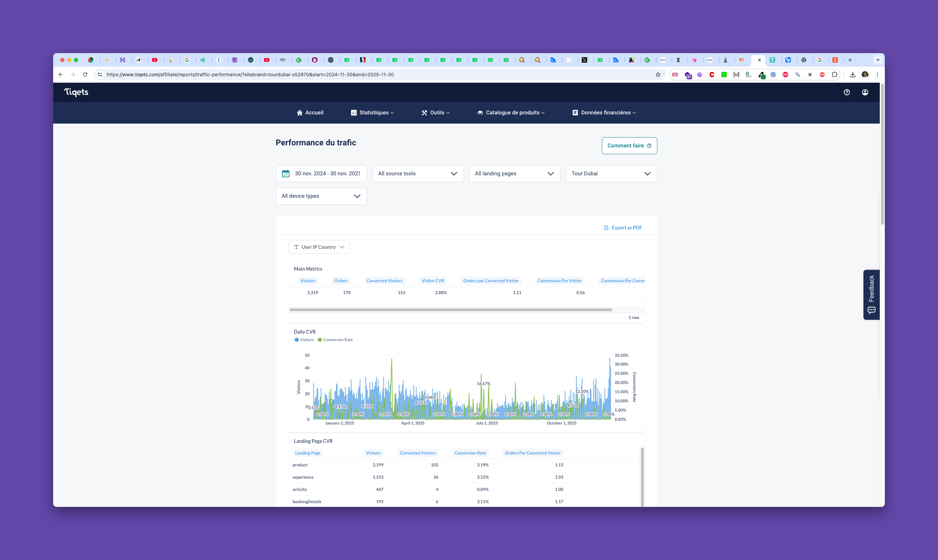Reload the page using browser refresh icon

coord(85,75)
